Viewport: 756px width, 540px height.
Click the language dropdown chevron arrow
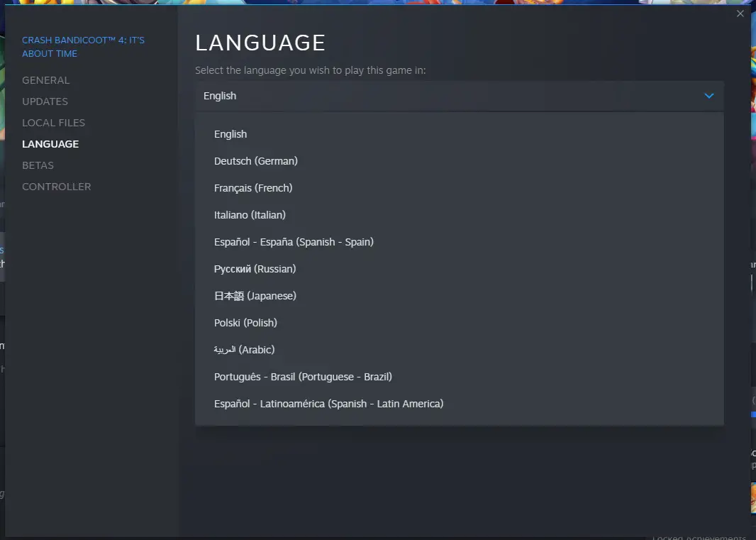pos(708,96)
